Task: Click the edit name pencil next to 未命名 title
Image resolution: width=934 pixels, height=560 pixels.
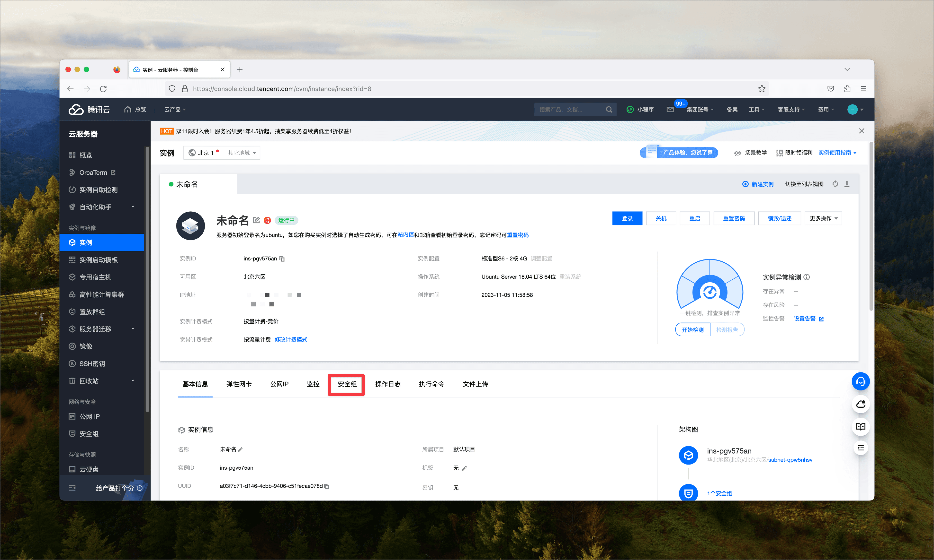Action: pos(256,220)
